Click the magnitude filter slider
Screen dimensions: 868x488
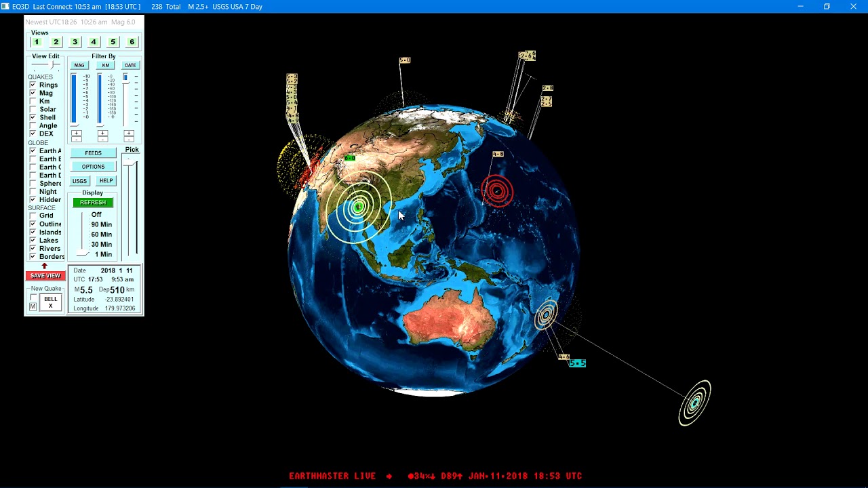[x=74, y=100]
